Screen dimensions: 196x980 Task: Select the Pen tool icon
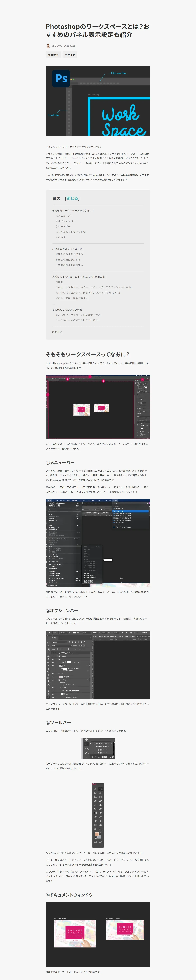(x=100, y=817)
